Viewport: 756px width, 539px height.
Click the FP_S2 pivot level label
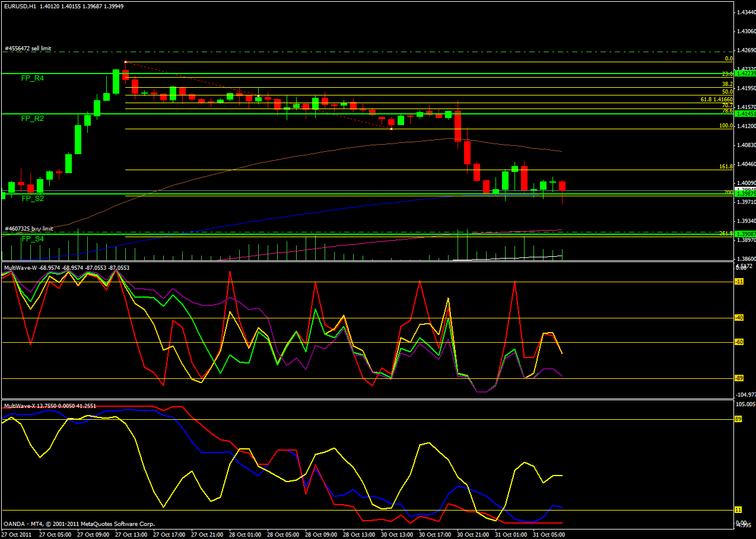[33, 199]
